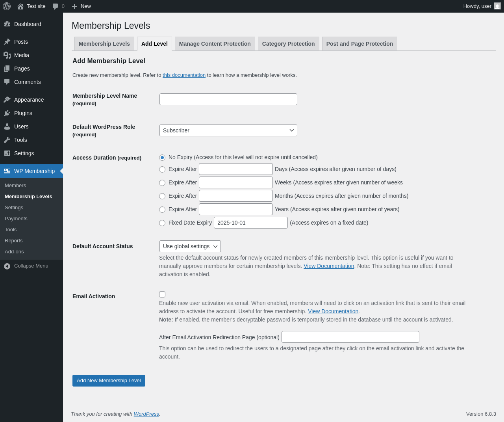Collapse the sidebar menu arrow icon

7,266
